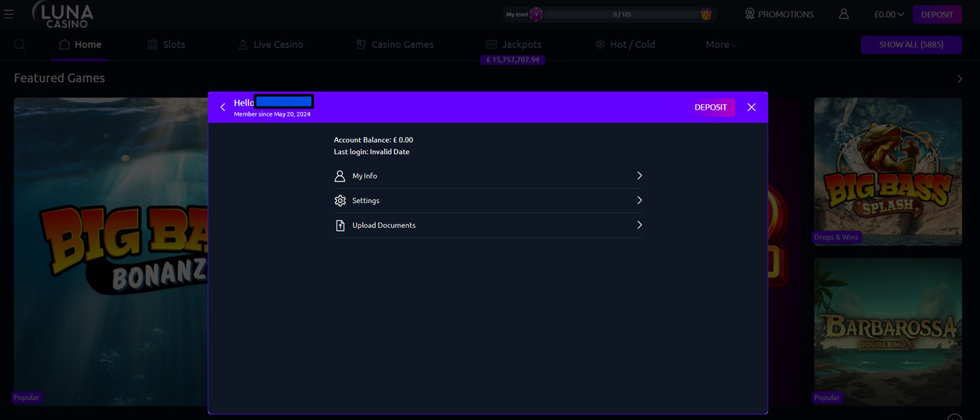Click the My Info person icon
The width and height of the screenshot is (980, 420).
(340, 176)
